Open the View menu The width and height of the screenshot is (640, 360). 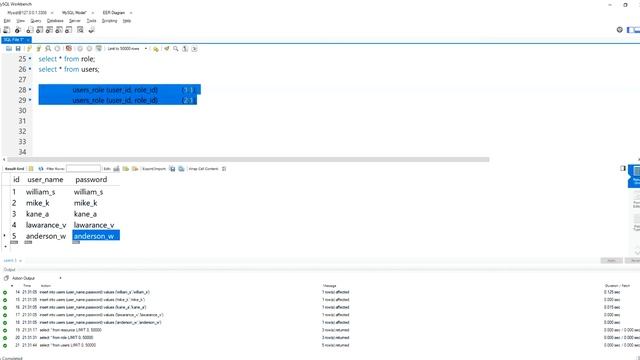20,20
